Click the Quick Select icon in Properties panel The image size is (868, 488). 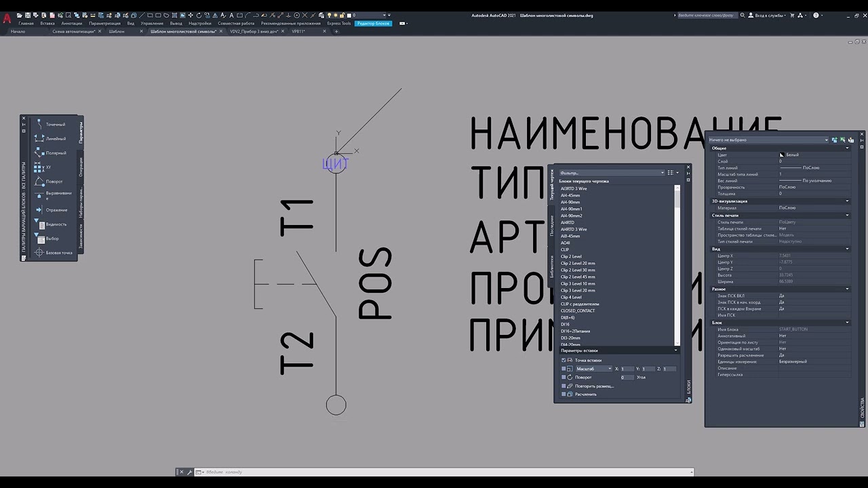[850, 140]
